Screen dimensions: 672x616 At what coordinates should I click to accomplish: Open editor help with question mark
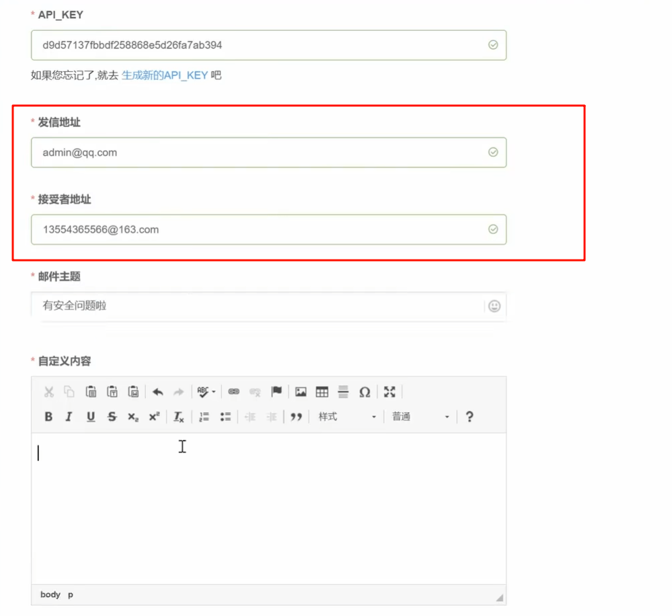click(x=470, y=417)
